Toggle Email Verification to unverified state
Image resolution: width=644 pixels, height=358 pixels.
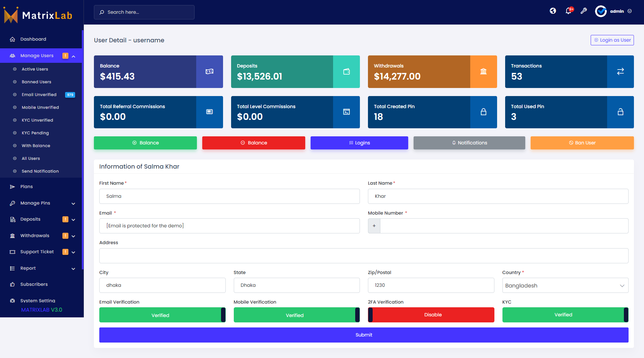[x=162, y=315]
